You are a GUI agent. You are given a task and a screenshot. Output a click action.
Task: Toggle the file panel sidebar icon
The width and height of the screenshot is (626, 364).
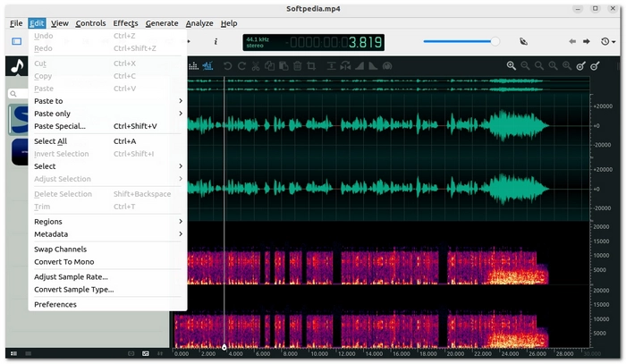pos(17,41)
